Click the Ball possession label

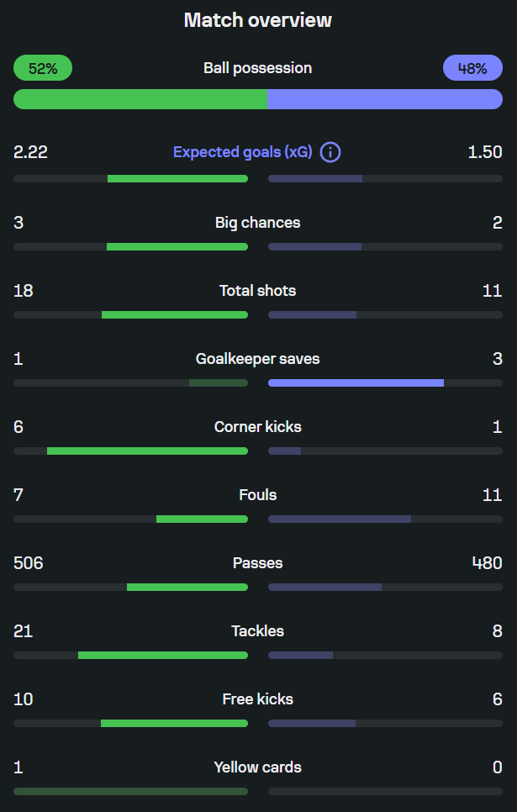click(x=257, y=68)
